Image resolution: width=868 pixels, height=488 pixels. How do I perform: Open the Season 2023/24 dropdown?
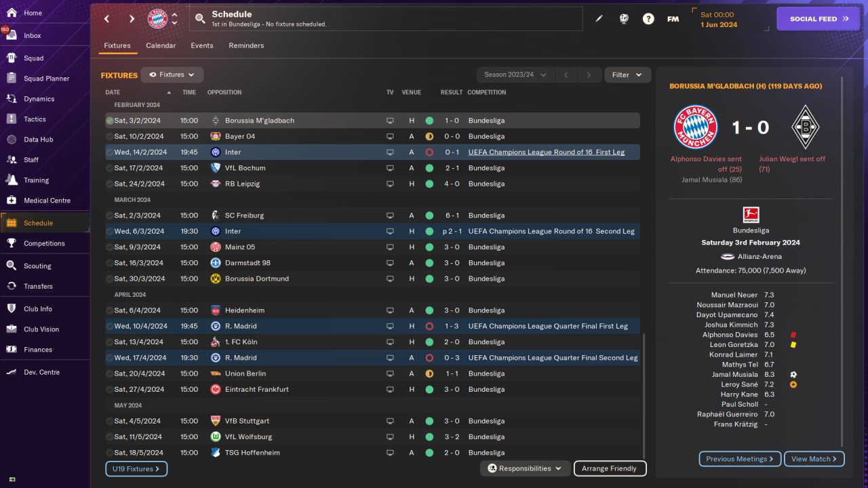515,75
